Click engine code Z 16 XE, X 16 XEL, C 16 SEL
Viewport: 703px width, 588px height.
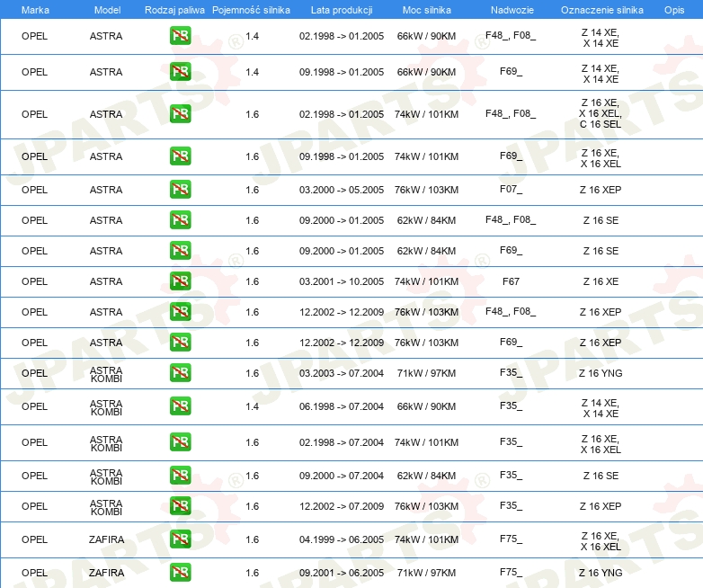tap(601, 113)
